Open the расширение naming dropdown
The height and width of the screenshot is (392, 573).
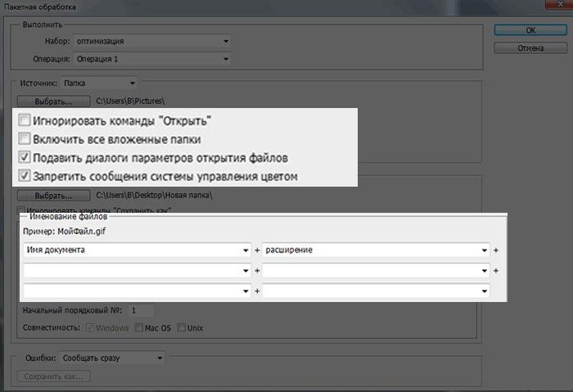[376, 250]
